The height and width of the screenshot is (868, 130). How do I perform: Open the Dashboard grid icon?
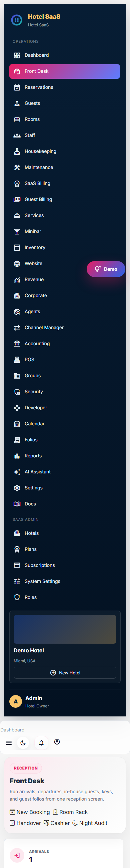(x=17, y=55)
